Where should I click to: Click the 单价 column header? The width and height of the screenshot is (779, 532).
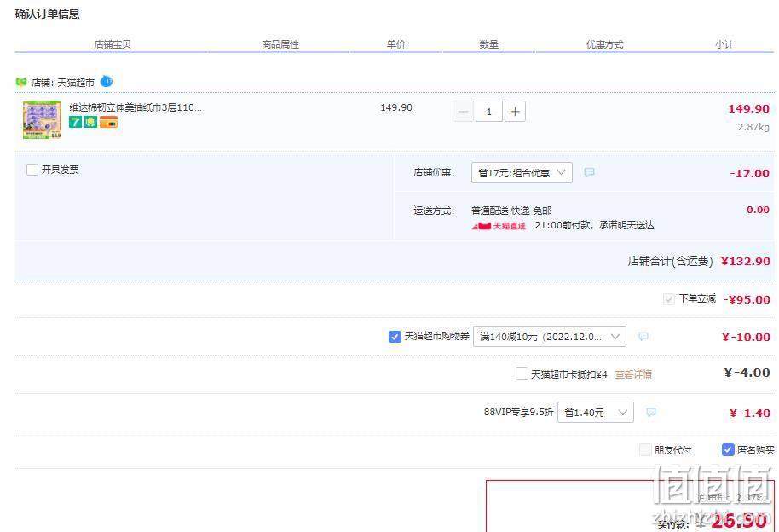click(396, 44)
